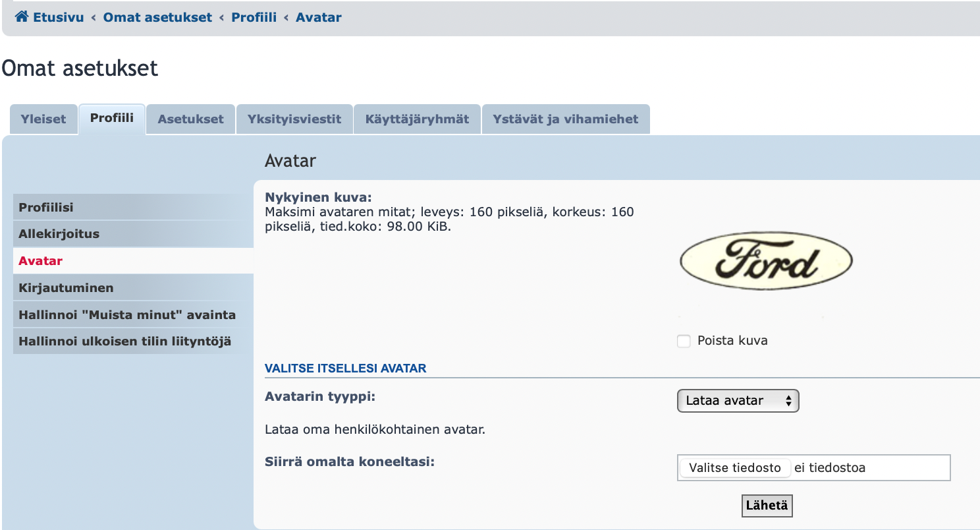Open Hallinnoi ulkoisen tilin liityntöjä
Viewport: 980px width, 530px height.
(125, 341)
